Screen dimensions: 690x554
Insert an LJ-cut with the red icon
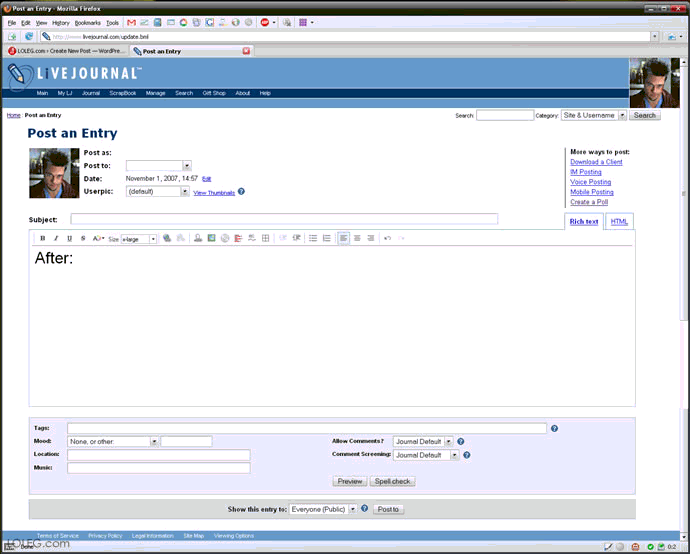pyautogui.click(x=238, y=238)
